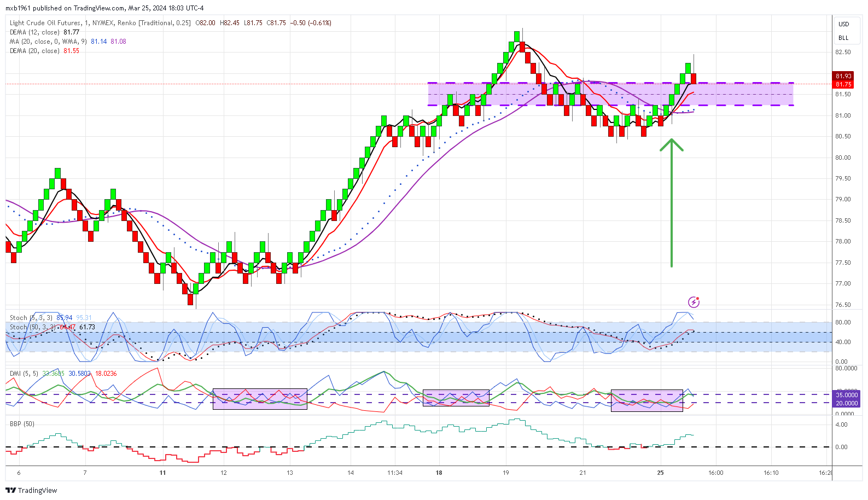The height and width of the screenshot is (500, 868).
Task: Click the 78.00 price axis label
Action: point(843,242)
